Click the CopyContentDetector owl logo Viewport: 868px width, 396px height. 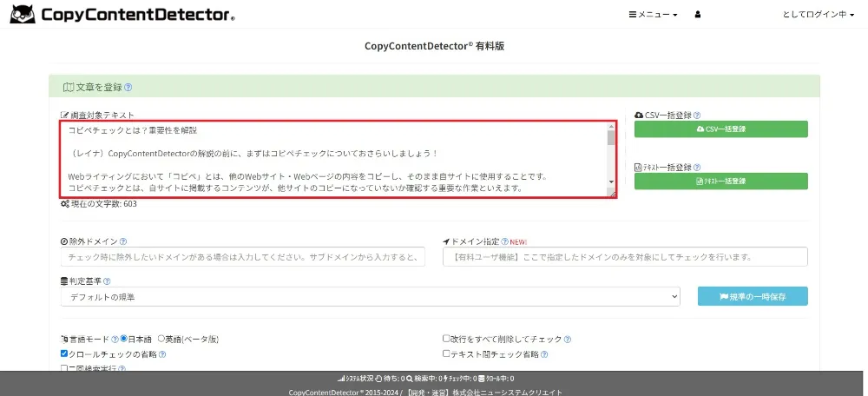point(23,15)
